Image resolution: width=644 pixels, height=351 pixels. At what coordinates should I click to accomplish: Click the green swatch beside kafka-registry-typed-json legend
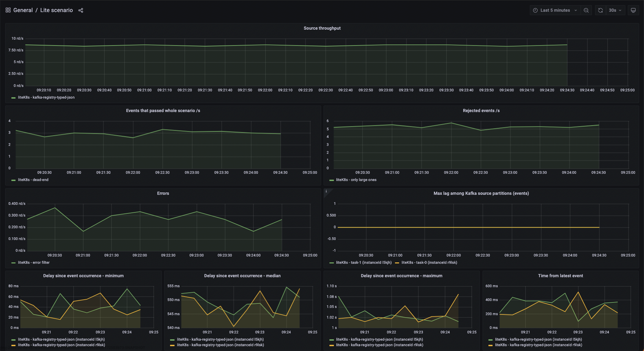click(x=14, y=97)
